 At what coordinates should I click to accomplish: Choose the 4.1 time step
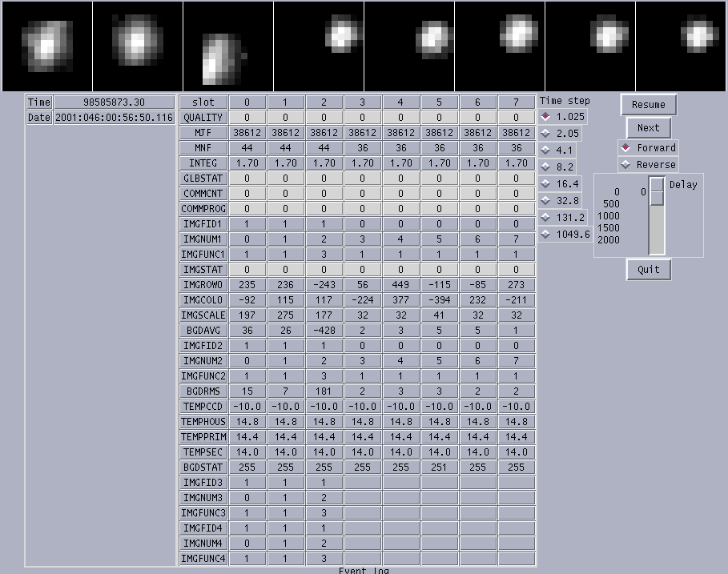point(557,151)
